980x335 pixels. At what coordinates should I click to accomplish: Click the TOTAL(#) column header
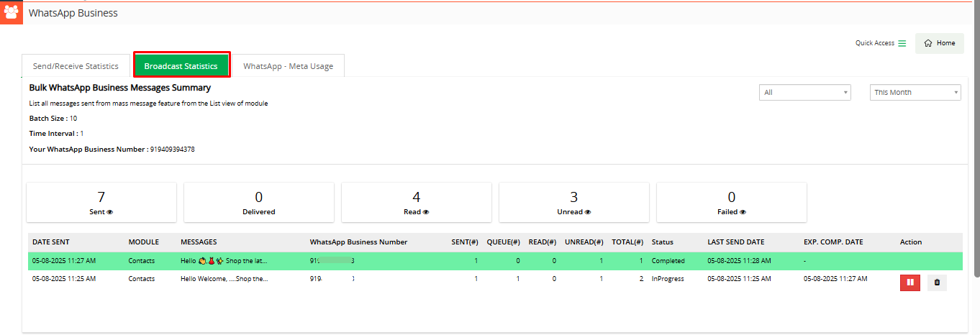coord(628,242)
